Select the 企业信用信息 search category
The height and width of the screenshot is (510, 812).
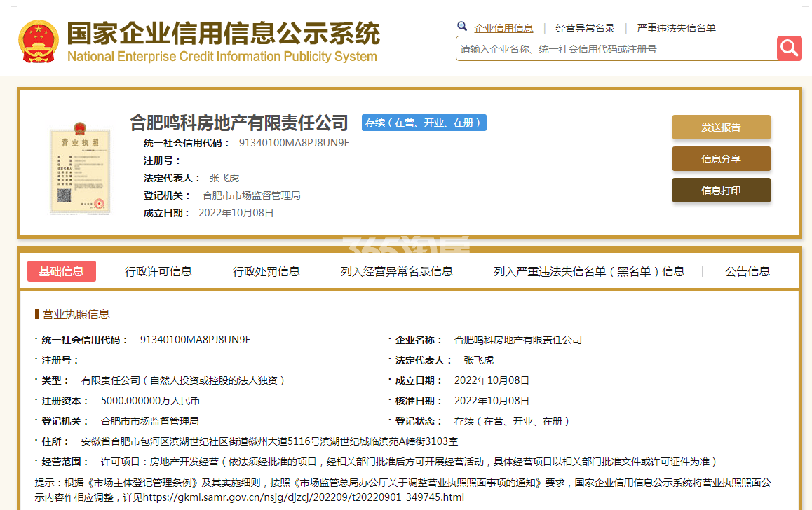[x=503, y=28]
